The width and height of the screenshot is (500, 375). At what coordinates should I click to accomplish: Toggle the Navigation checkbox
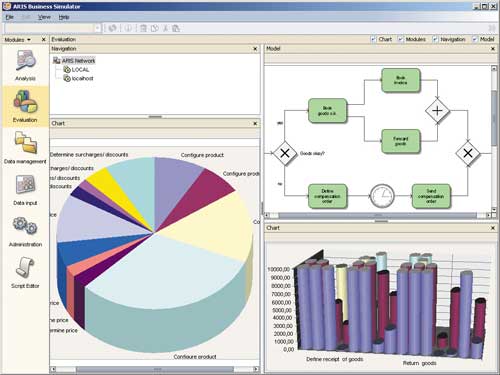point(435,39)
